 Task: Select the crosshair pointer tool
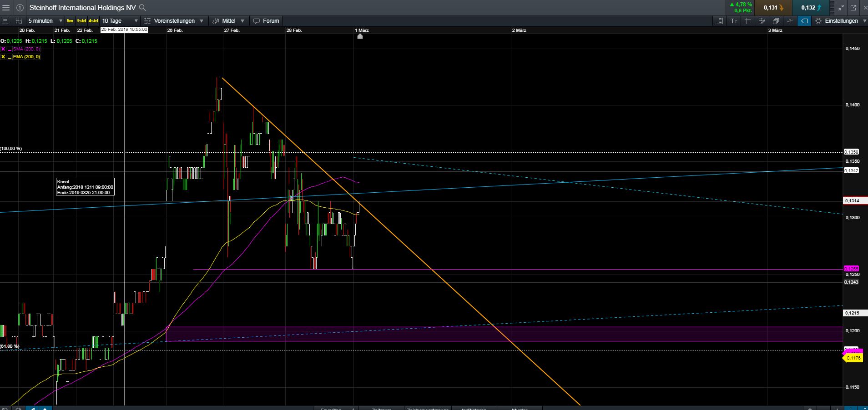tap(790, 21)
